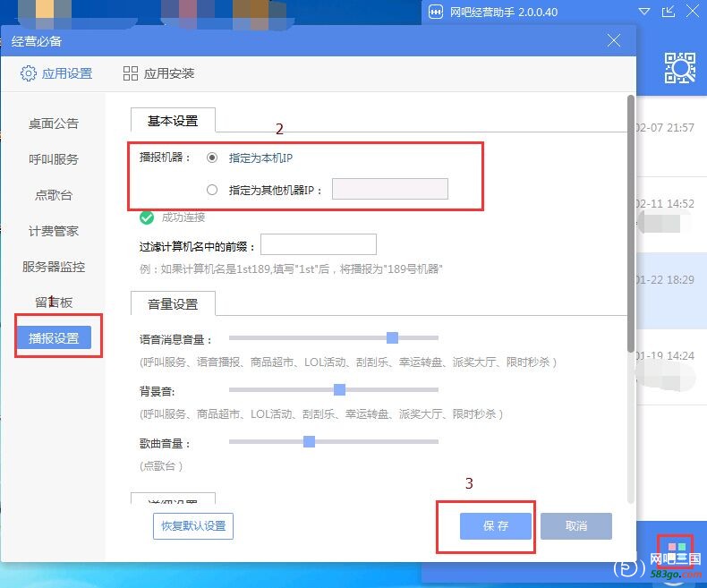The height and width of the screenshot is (588, 707).
Task: Click the 恢复默认设置 button
Action: point(193,525)
